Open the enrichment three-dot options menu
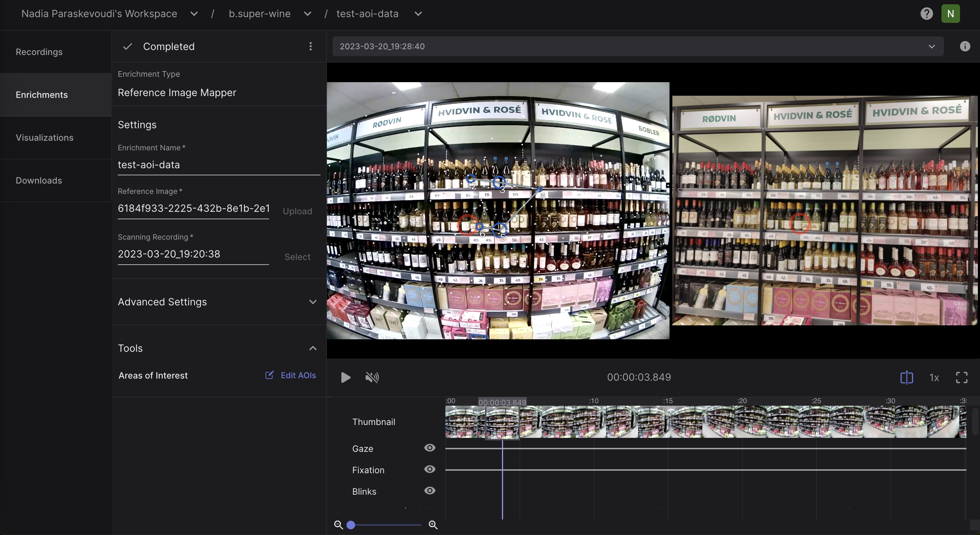 [310, 46]
